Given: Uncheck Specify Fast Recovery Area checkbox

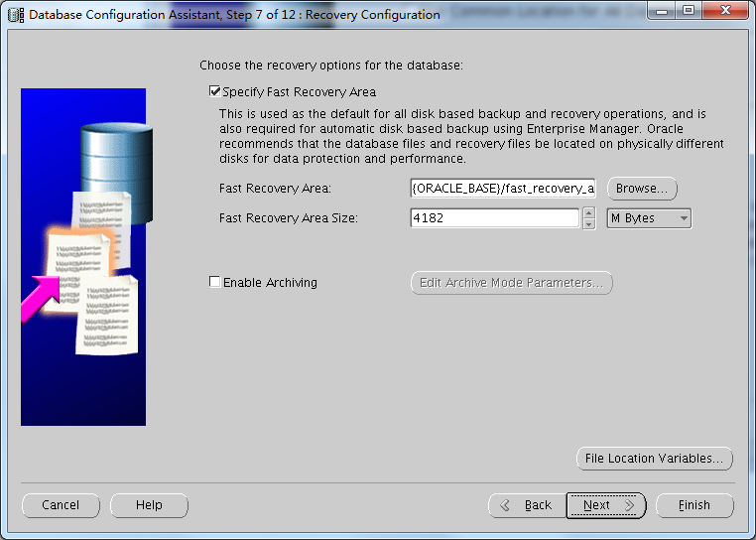Looking at the screenshot, I should coord(215,91).
